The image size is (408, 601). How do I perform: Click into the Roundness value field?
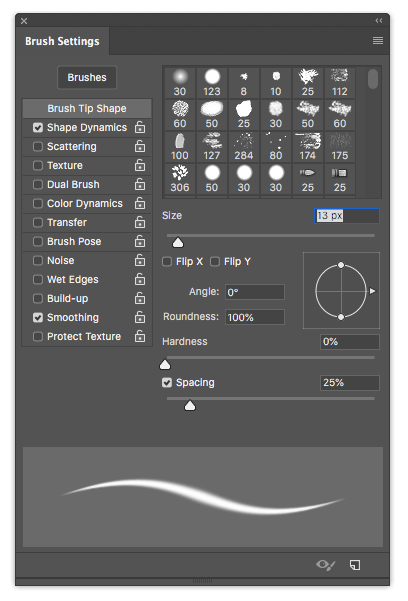(x=255, y=317)
